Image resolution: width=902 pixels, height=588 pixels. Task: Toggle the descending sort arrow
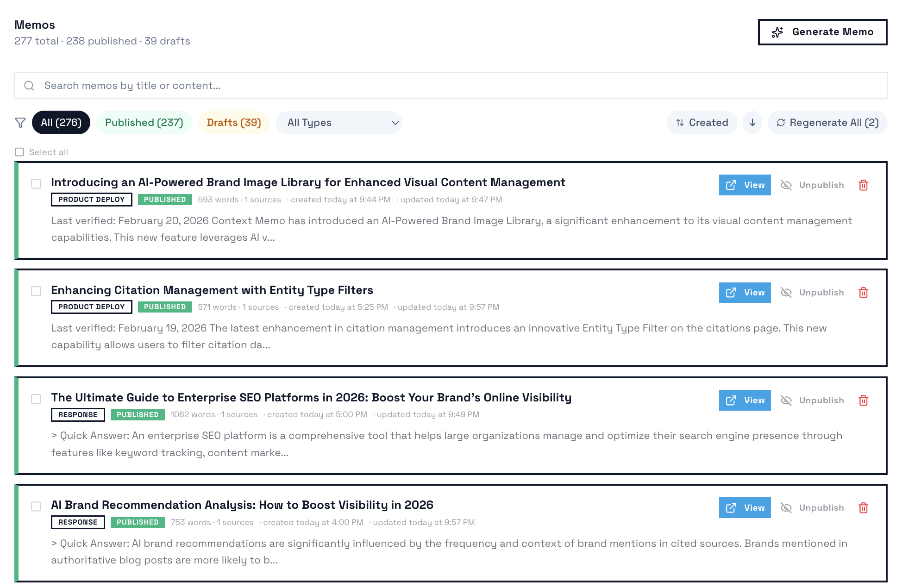(x=752, y=122)
